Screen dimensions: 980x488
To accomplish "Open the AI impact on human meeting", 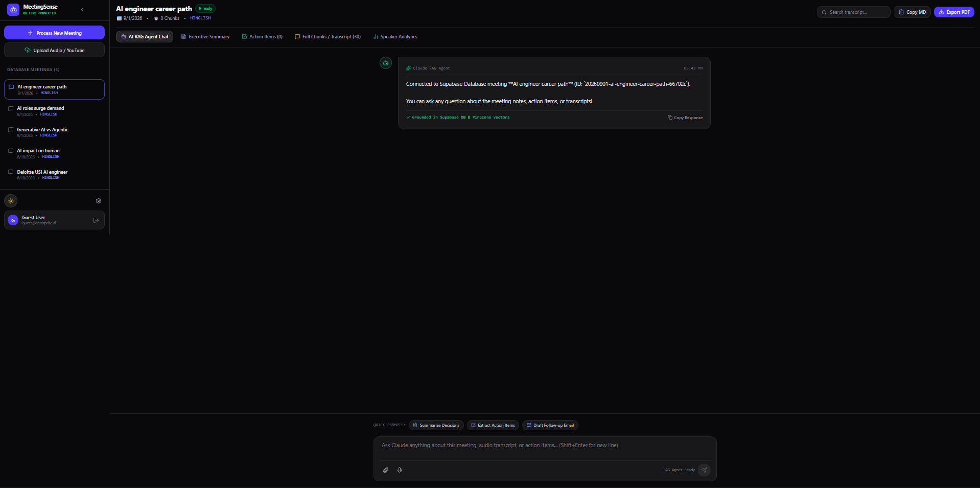I will pyautogui.click(x=54, y=153).
